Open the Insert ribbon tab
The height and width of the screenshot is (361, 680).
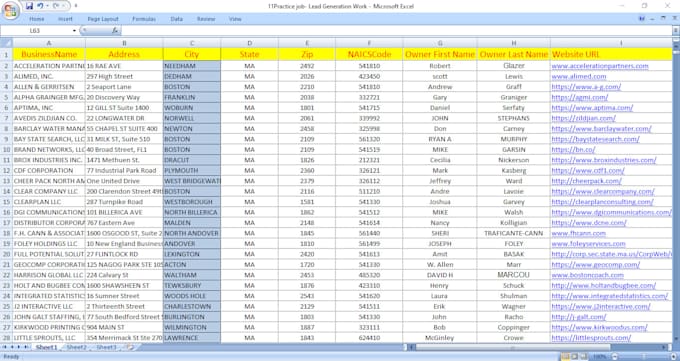65,19
